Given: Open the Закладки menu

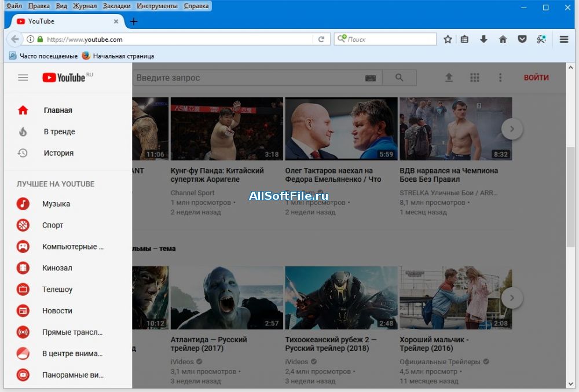Looking at the screenshot, I should pyautogui.click(x=117, y=6).
